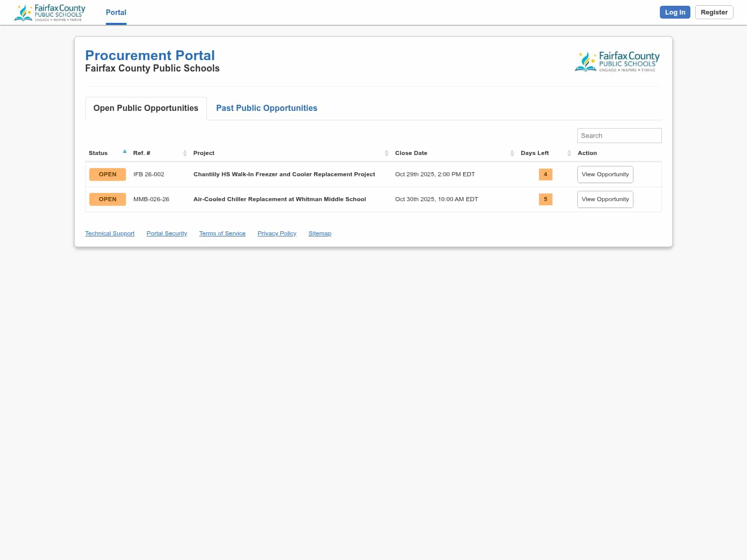Click the FCPS logo in the top navigation

point(49,12)
